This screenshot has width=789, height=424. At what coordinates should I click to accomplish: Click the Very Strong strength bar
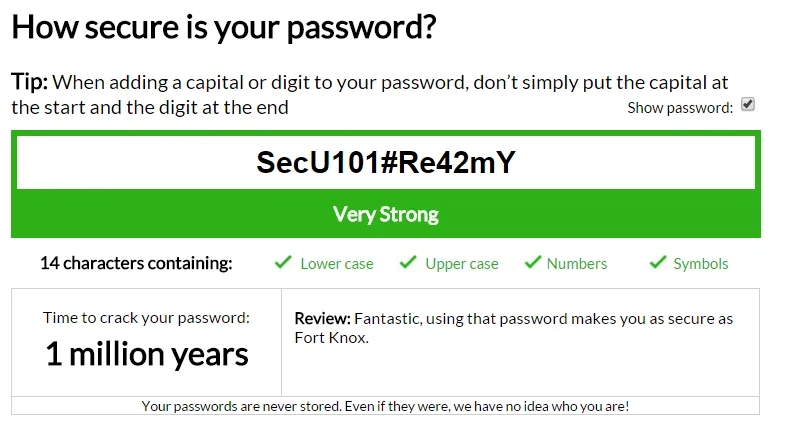pyautogui.click(x=385, y=214)
